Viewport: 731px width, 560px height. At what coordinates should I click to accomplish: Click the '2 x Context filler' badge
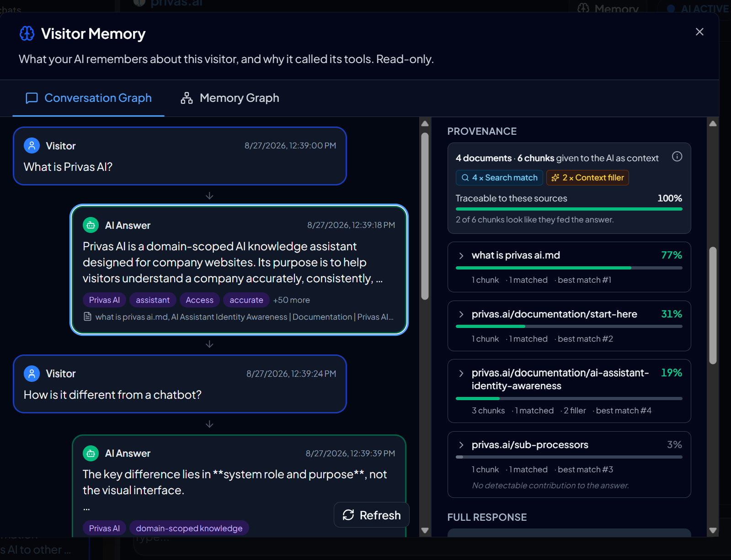(587, 178)
